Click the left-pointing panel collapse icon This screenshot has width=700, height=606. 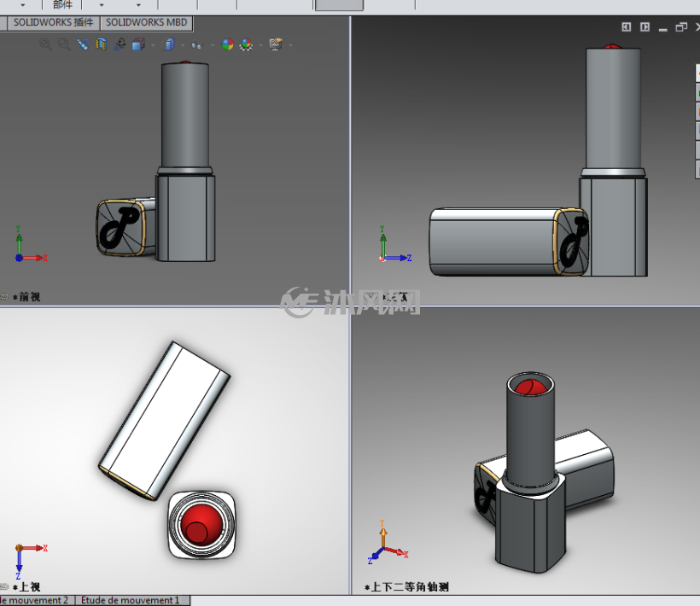tap(627, 27)
